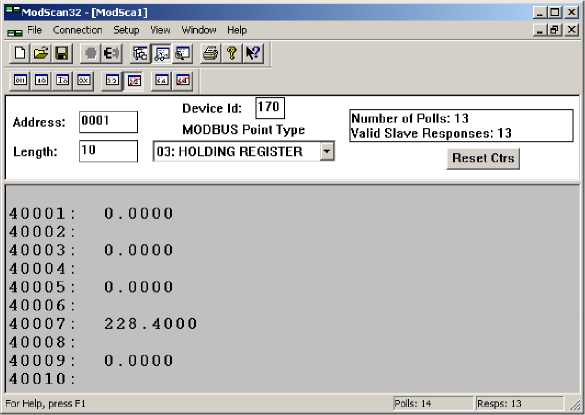The width and height of the screenshot is (585, 415).
Task: Click the 'Valid Slave Responses: 13' text
Action: tap(431, 133)
